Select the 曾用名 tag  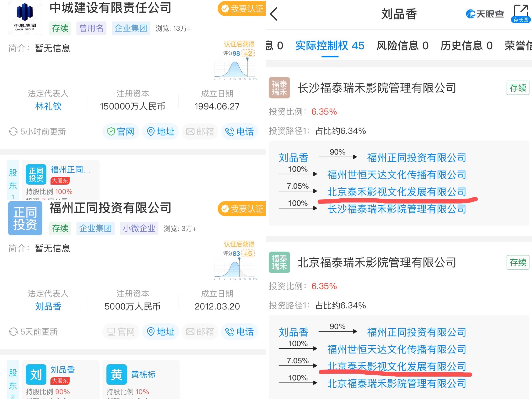(x=91, y=28)
